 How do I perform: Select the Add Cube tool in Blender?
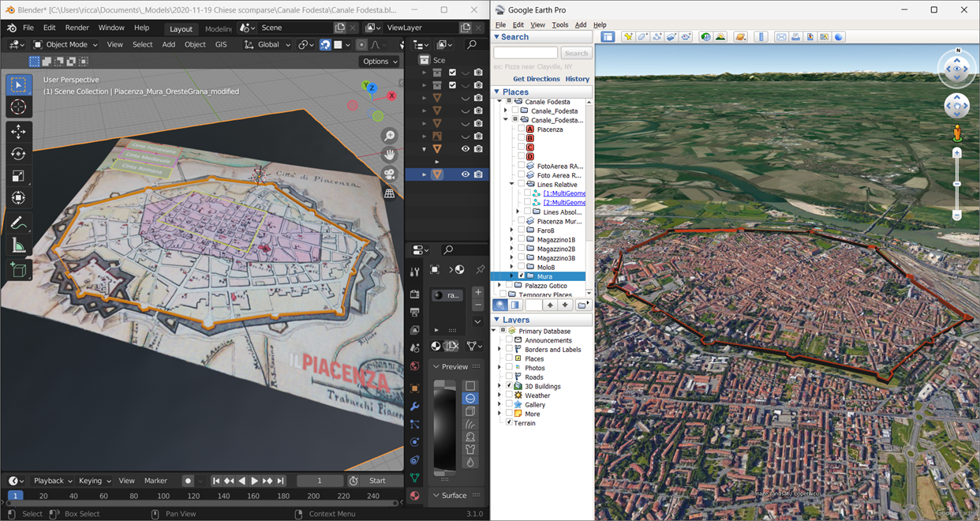(19, 271)
